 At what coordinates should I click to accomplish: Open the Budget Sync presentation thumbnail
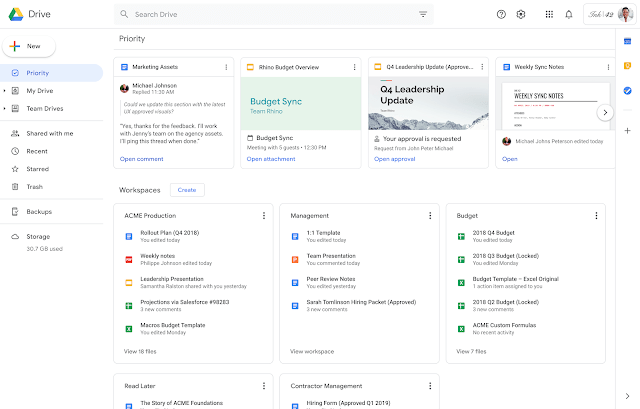coord(300,104)
